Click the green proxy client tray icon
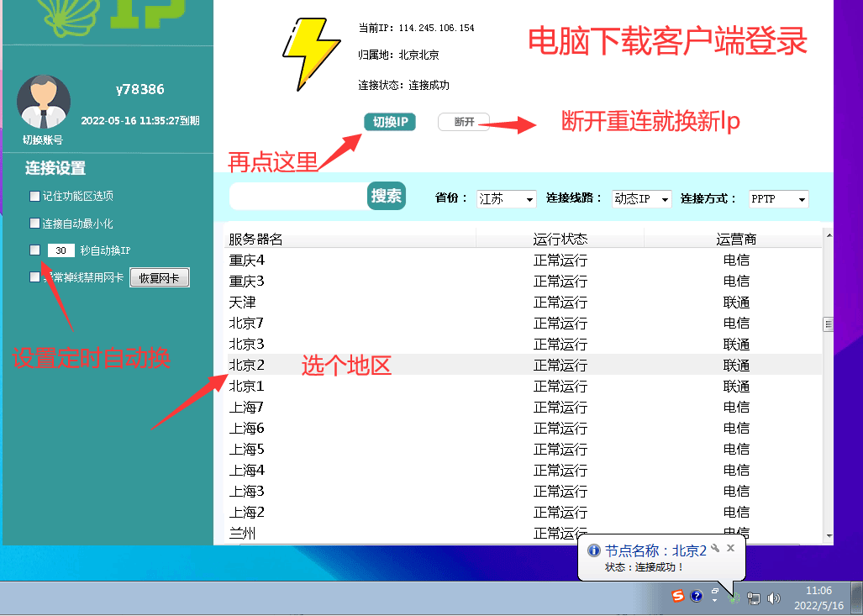Screen dimensions: 863x616 pos(734,598)
